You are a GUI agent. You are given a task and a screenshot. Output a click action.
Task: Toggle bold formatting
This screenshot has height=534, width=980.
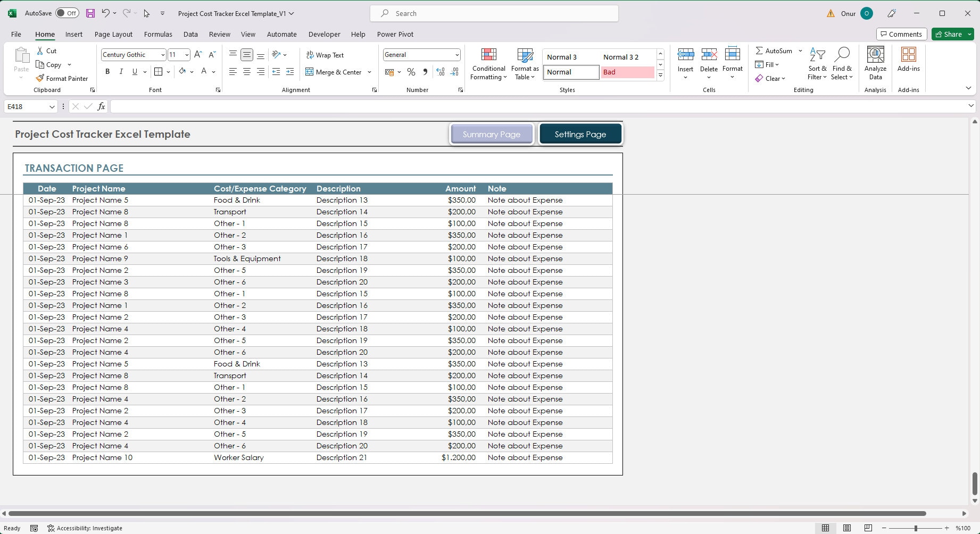tap(107, 71)
